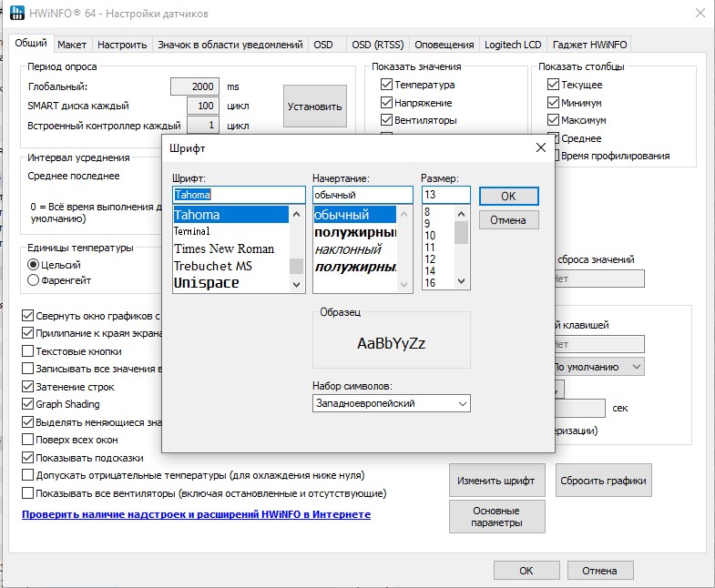The image size is (715, 588).
Task: Disable the Максимум column checkbox
Action: [553, 120]
